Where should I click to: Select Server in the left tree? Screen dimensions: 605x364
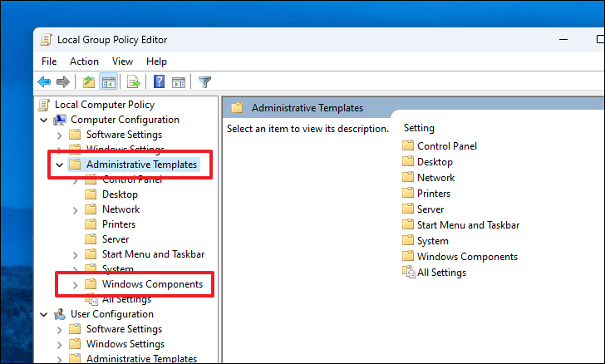pos(116,239)
